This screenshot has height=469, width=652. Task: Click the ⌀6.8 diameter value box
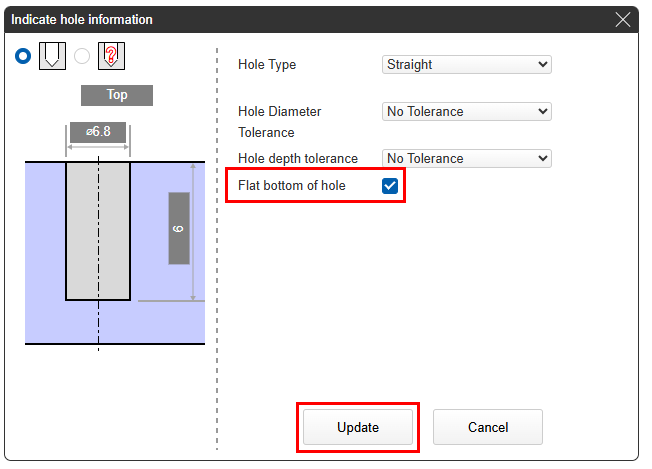(98, 131)
